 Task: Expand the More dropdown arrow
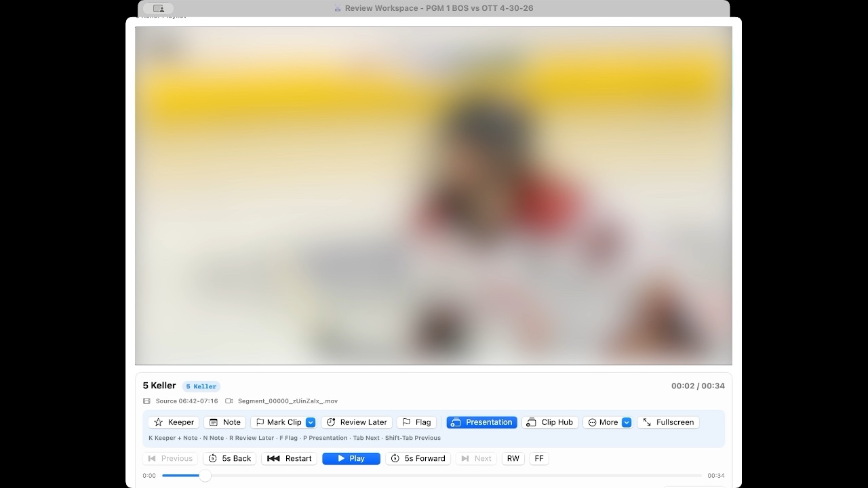[627, 422]
